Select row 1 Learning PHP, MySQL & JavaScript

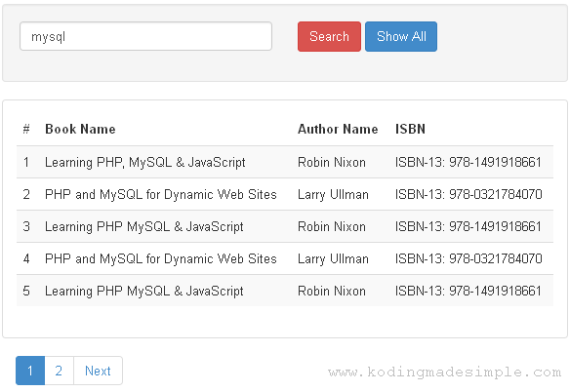(x=285, y=162)
